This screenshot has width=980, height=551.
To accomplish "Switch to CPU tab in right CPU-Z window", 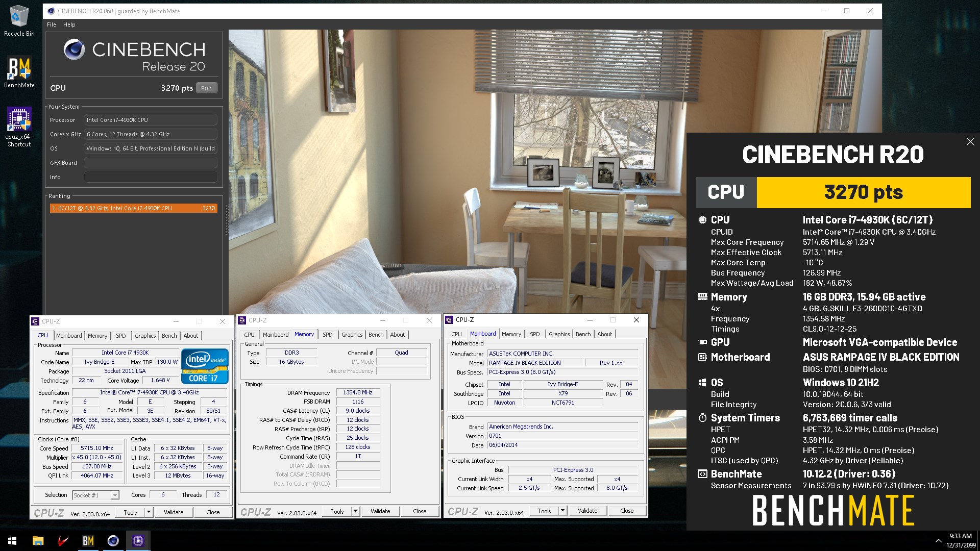I will tap(457, 334).
